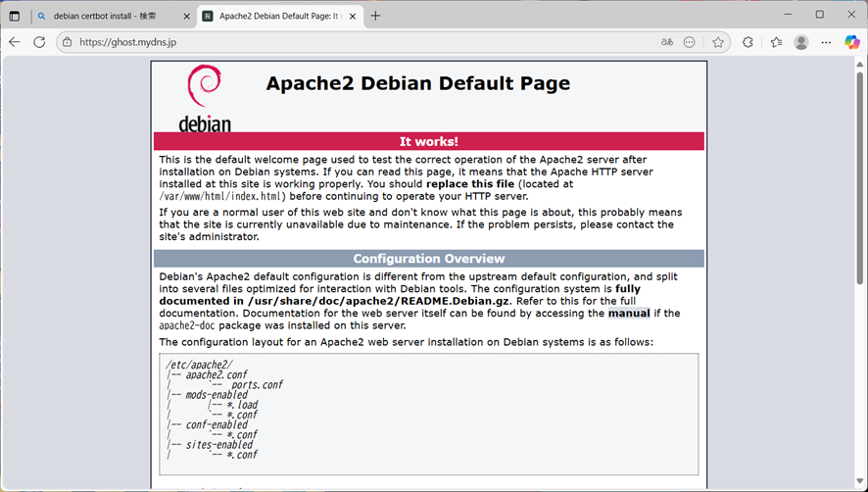Refresh the current page
Image resolution: width=868 pixels, height=492 pixels.
(x=39, y=42)
